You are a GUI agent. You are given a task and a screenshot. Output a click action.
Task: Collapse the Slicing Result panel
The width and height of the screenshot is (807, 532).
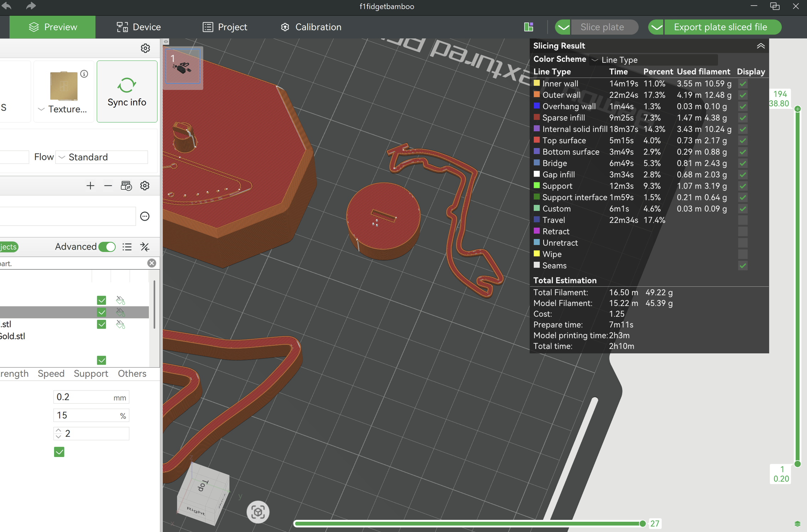coord(760,46)
